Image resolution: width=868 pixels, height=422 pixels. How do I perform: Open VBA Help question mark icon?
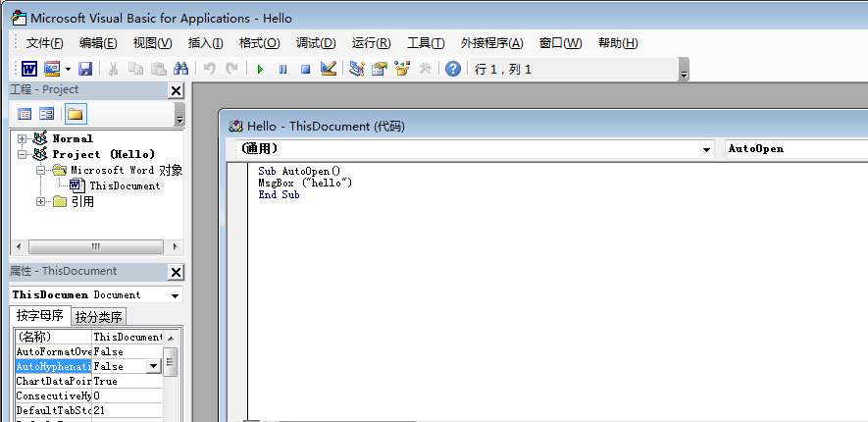click(453, 70)
